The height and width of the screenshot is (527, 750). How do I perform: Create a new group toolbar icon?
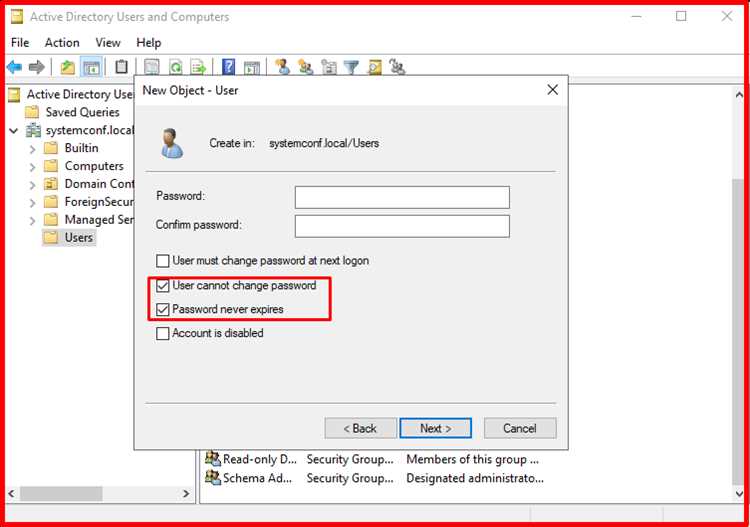coord(306,67)
